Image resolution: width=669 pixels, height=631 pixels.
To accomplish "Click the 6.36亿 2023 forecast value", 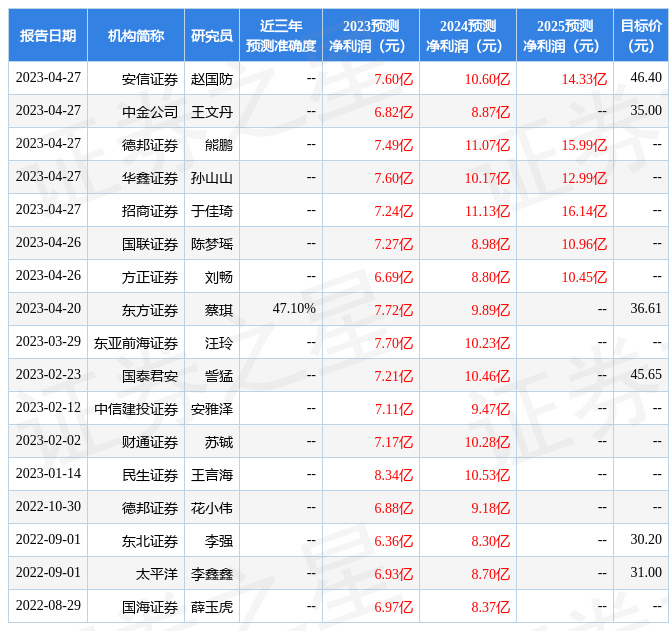I will (x=393, y=541).
